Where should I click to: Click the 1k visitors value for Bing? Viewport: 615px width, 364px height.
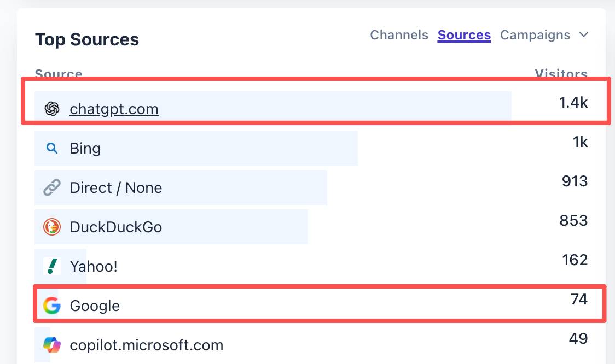[x=580, y=142]
